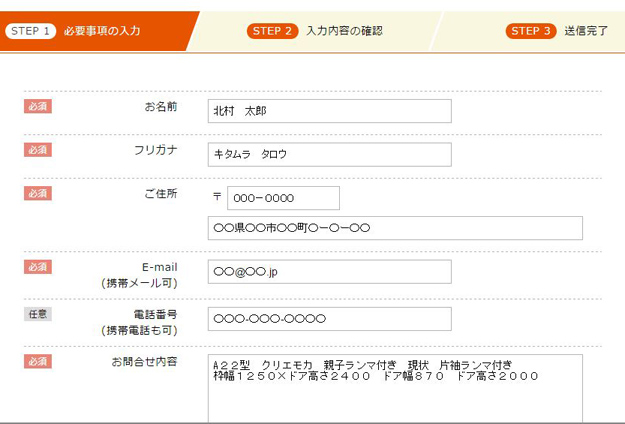Click the 必須 badge beside お問合せ内容
Screen dimensions: 625x424
[x=38, y=361]
